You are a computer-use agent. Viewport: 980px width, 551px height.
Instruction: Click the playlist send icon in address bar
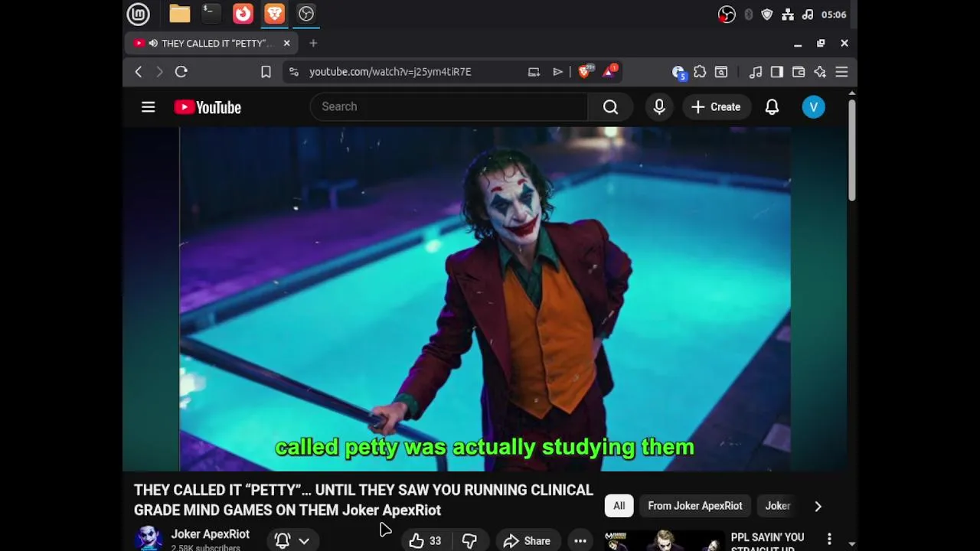[558, 72]
